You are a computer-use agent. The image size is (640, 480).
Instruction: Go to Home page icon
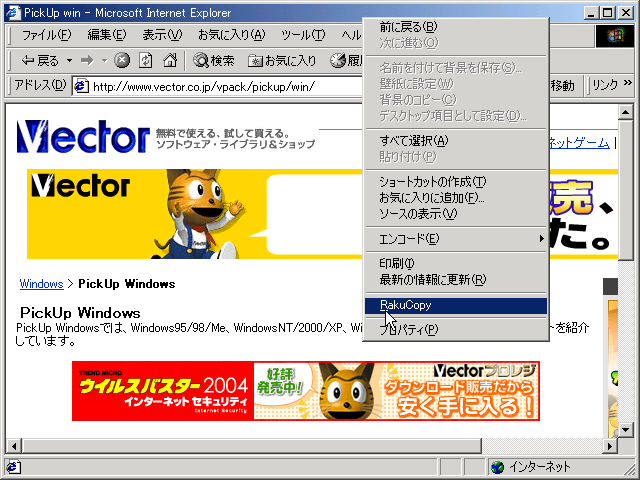(170, 61)
